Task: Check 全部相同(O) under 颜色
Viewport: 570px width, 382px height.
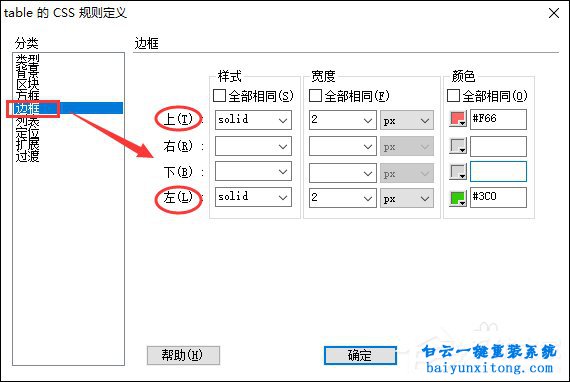Action: point(453,96)
